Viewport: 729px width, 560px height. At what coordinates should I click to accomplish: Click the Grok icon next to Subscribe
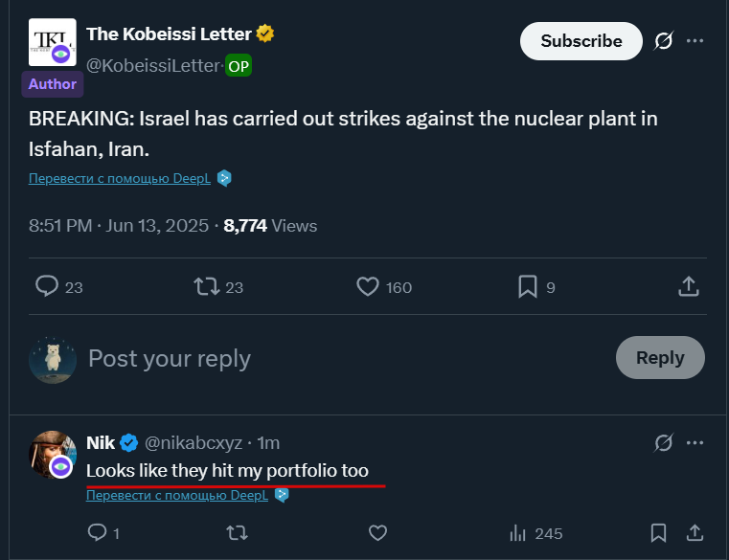click(x=664, y=41)
